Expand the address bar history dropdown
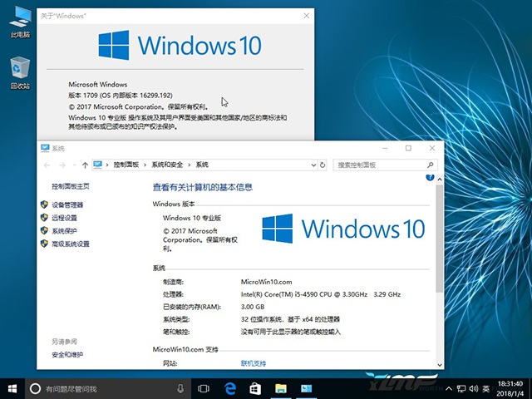 coord(313,165)
